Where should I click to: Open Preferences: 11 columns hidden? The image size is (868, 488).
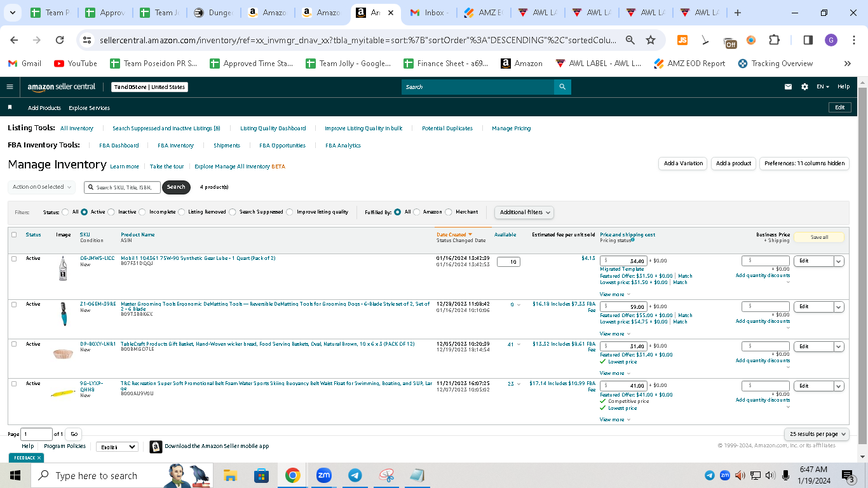pyautogui.click(x=804, y=163)
